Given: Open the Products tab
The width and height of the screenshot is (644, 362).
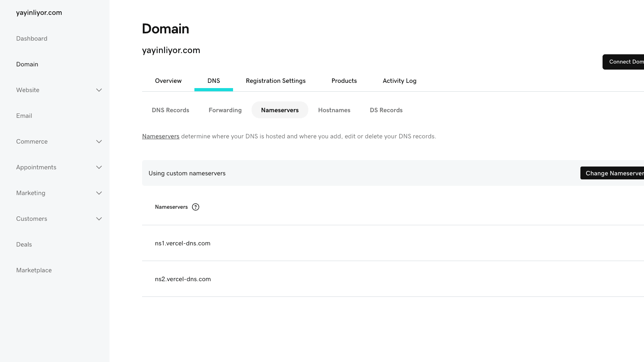Looking at the screenshot, I should (344, 81).
